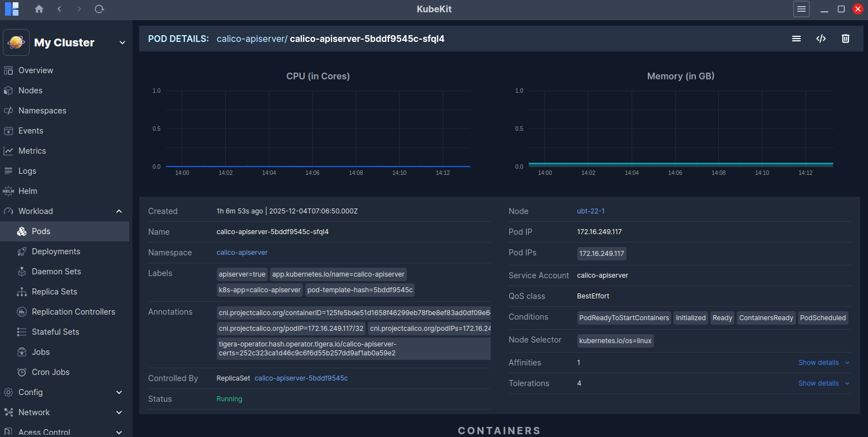Delete pod using the trash icon
The image size is (868, 437).
pos(845,39)
